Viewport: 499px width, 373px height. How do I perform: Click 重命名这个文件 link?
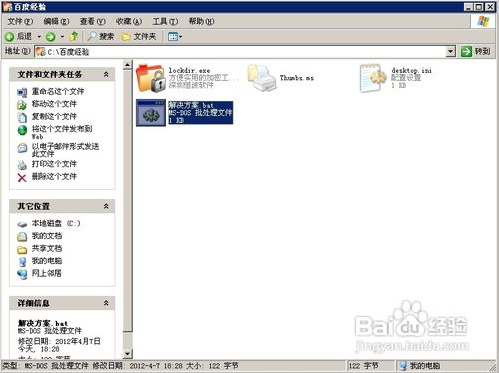tap(58, 91)
